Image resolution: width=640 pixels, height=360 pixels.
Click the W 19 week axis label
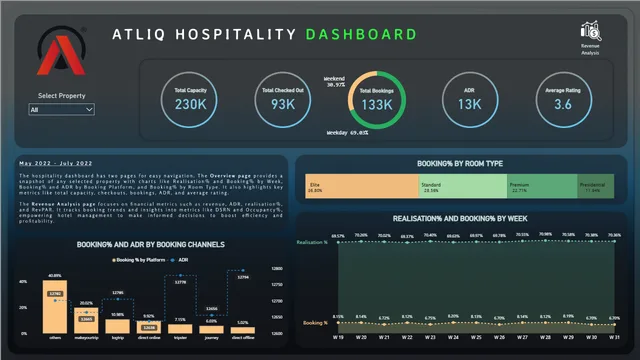click(x=338, y=338)
